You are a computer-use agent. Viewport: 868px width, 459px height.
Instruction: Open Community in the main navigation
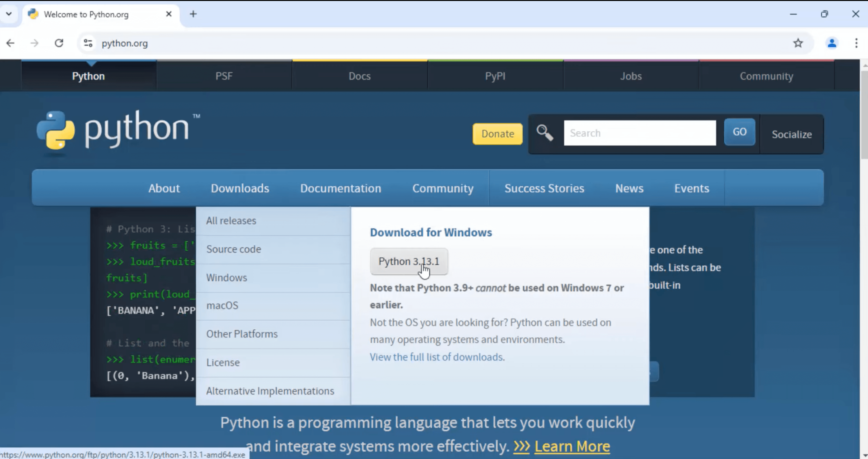(x=443, y=188)
